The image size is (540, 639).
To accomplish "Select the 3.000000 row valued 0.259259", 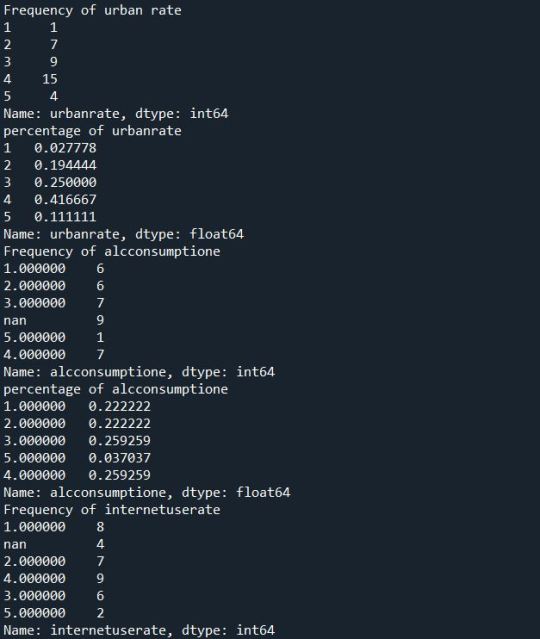I will (77, 441).
